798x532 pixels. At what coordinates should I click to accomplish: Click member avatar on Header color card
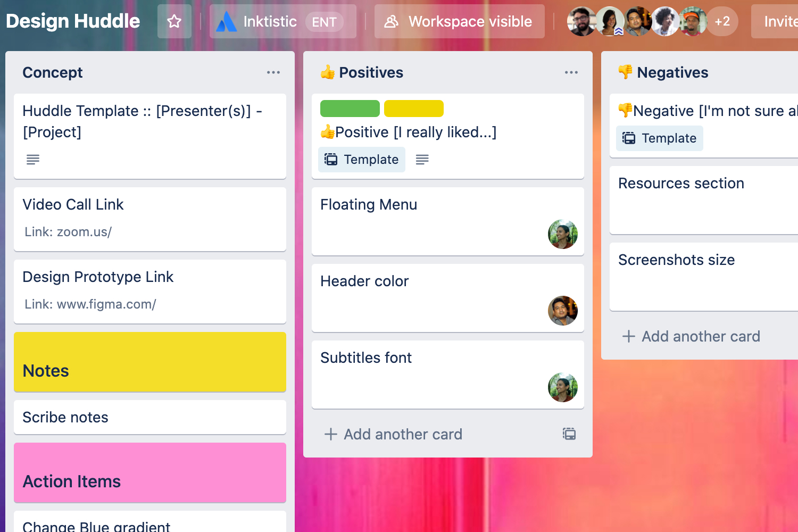(562, 311)
